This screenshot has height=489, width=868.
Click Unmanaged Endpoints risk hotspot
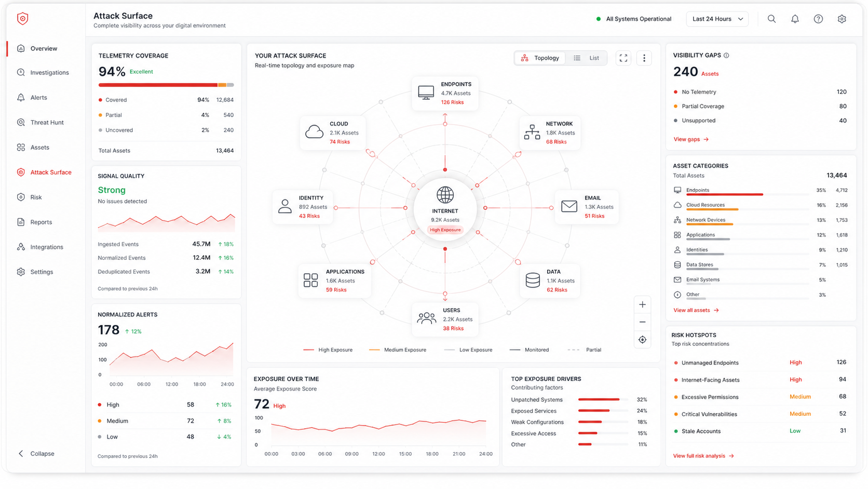tap(760, 363)
